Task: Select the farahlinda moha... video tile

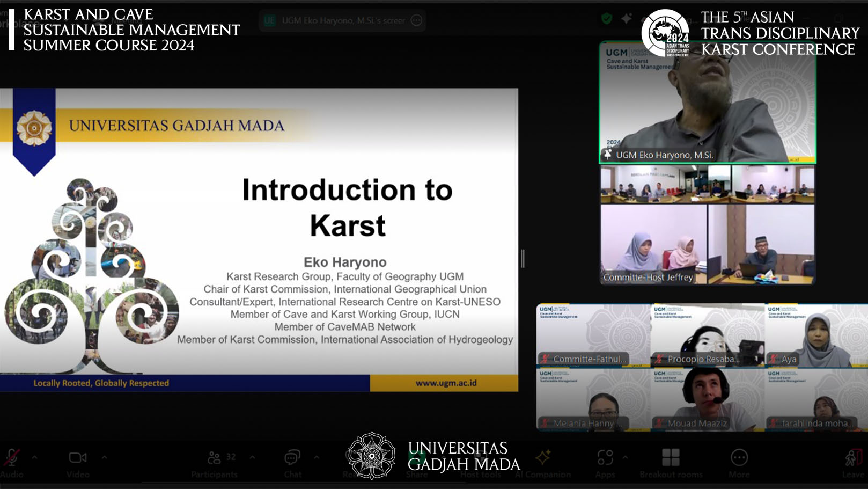Action: click(x=817, y=399)
